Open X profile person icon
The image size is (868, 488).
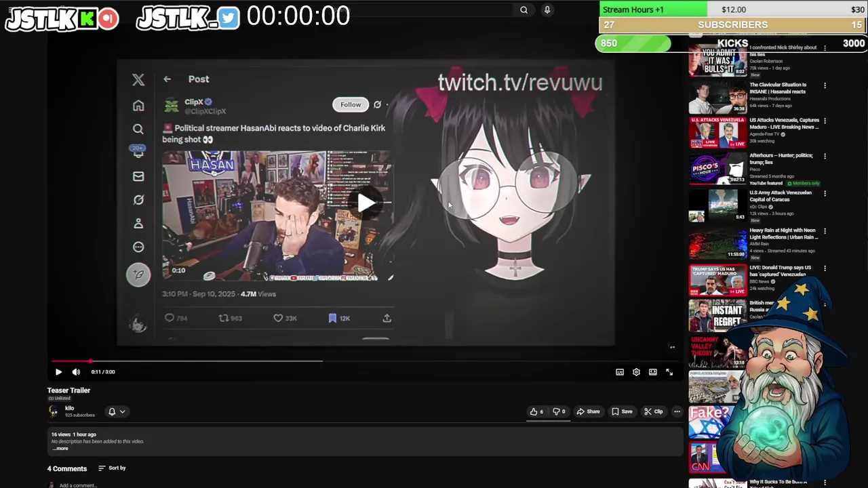tap(138, 223)
